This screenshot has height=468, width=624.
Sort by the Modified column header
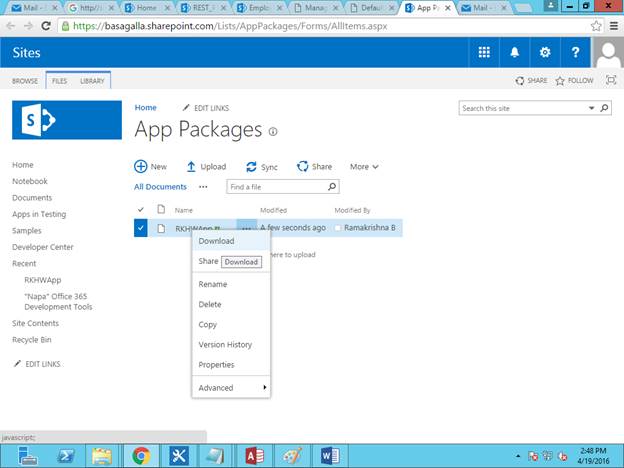click(x=273, y=210)
